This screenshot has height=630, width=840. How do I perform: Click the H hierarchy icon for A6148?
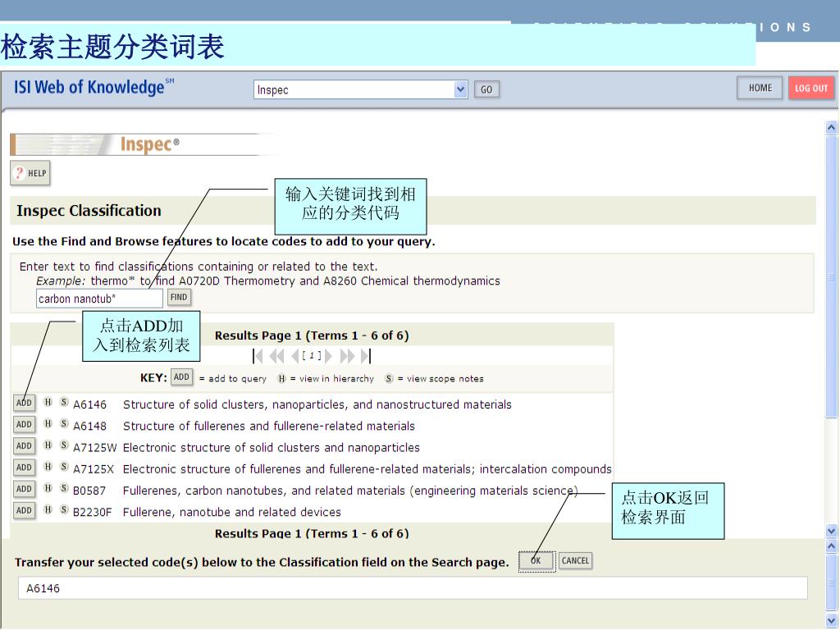point(48,424)
